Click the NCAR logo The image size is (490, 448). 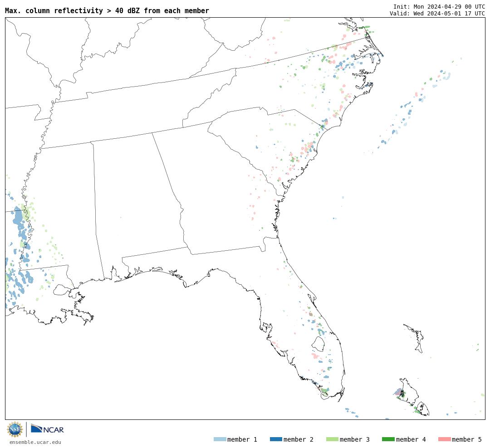pos(47,429)
